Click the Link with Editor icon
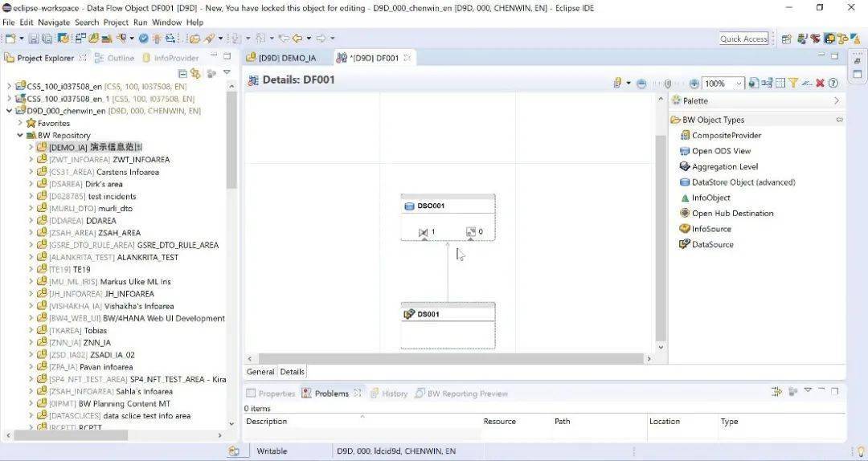Image resolution: width=868 pixels, height=461 pixels. tap(195, 73)
